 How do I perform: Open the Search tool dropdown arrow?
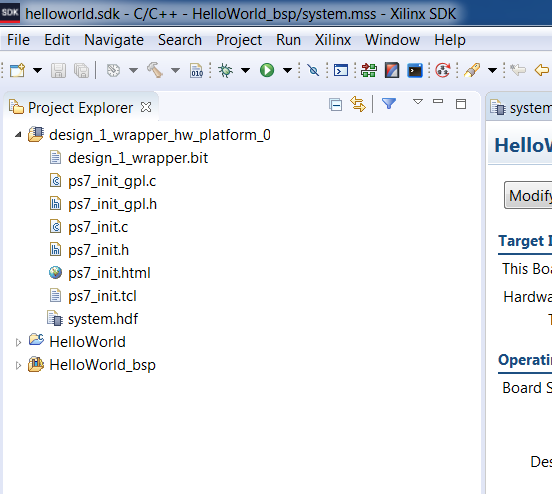pyautogui.click(x=492, y=70)
